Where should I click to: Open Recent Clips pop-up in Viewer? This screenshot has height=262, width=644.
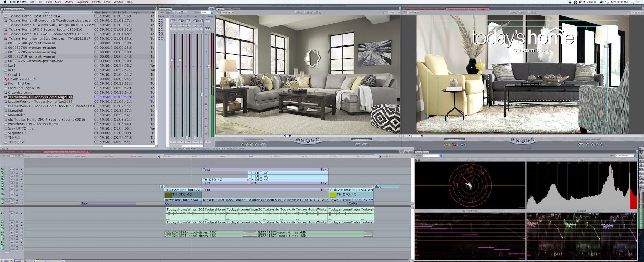pyautogui.click(x=358, y=145)
